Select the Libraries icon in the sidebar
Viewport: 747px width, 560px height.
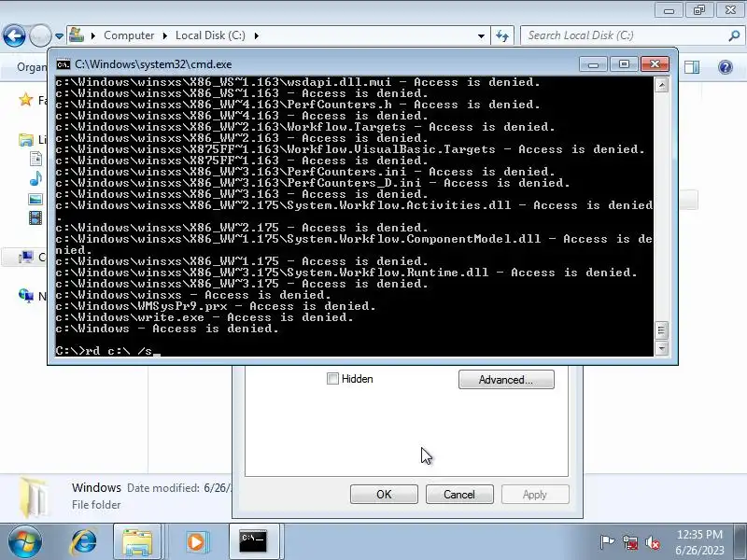point(26,139)
